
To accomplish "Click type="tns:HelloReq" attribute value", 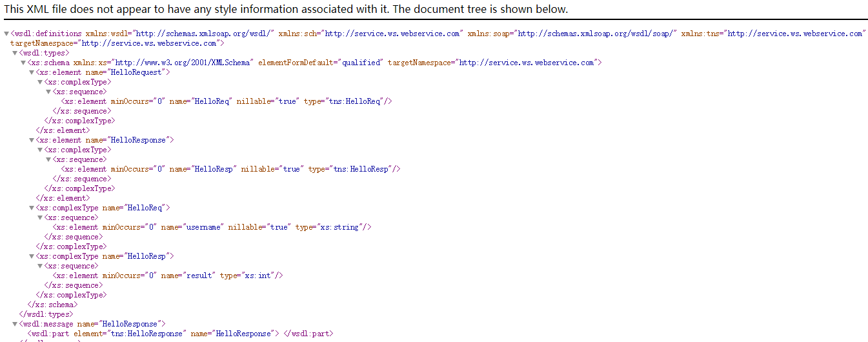I will pos(345,101).
